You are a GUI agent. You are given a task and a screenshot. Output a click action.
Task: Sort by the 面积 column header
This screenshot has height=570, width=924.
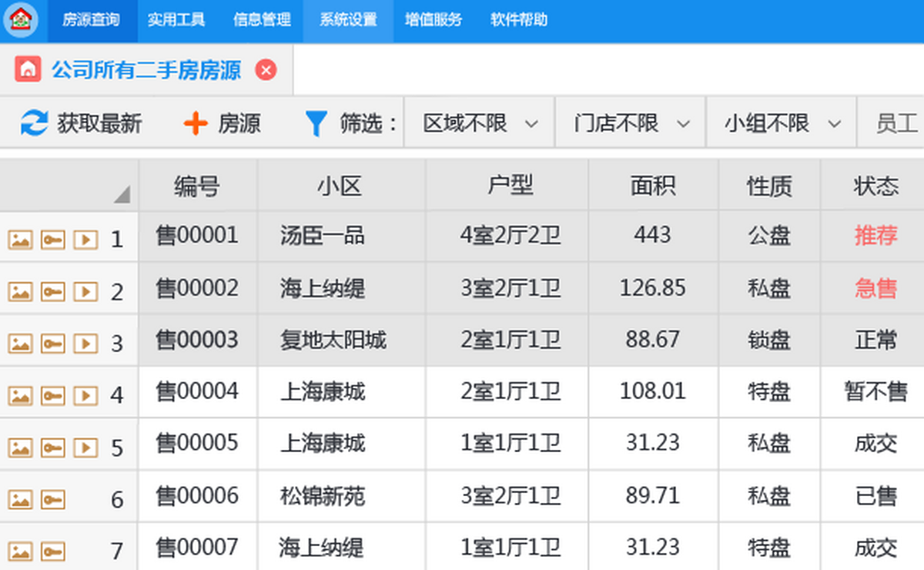[x=652, y=186]
